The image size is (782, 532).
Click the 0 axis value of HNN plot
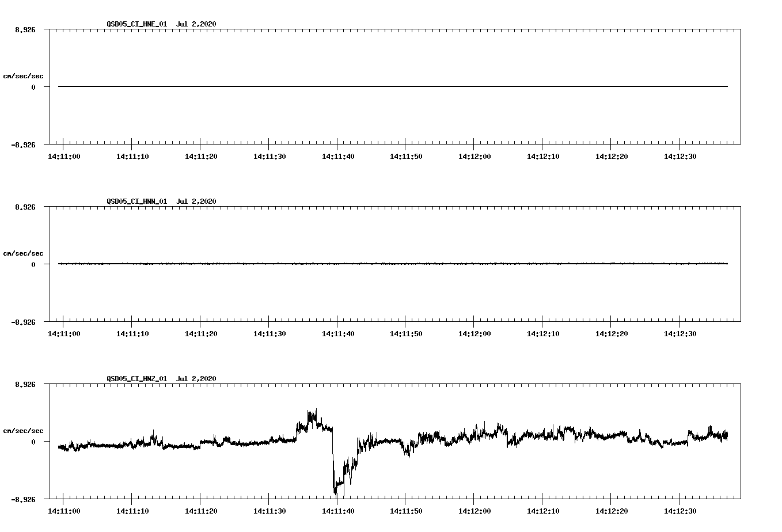tap(33, 264)
